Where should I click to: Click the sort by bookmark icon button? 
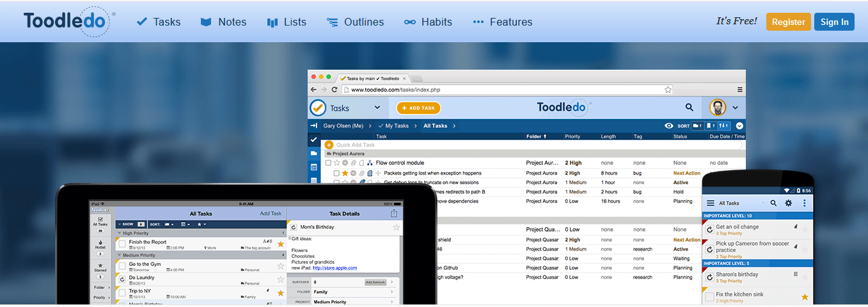711,126
